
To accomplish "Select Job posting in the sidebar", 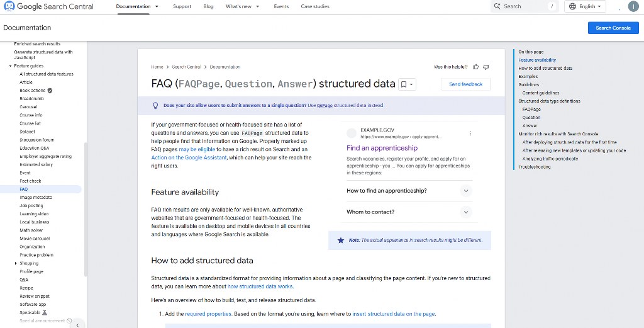I will 31,205.
